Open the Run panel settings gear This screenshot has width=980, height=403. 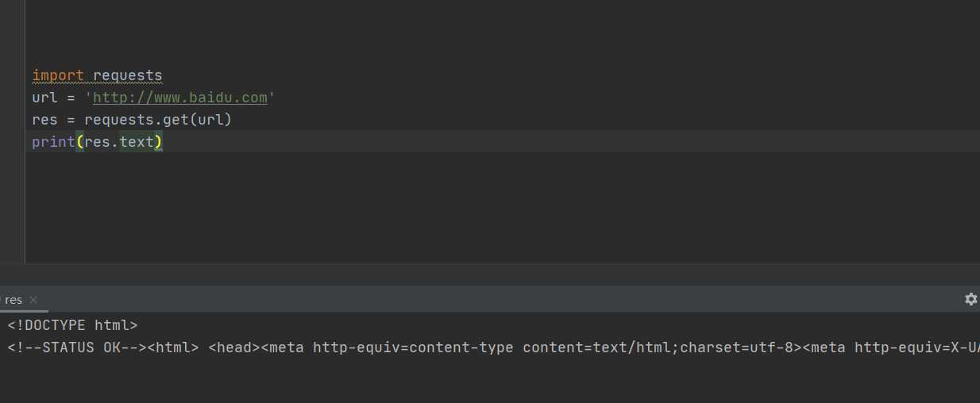coord(970,299)
